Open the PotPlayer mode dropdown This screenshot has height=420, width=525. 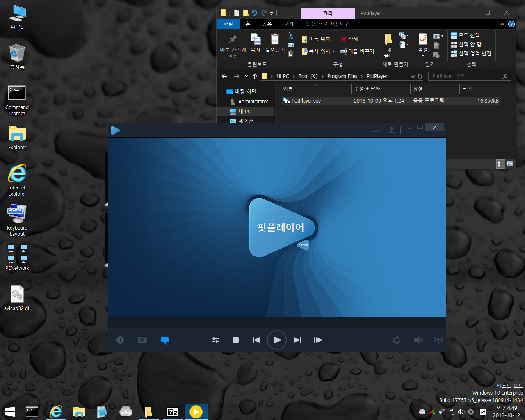377,130
